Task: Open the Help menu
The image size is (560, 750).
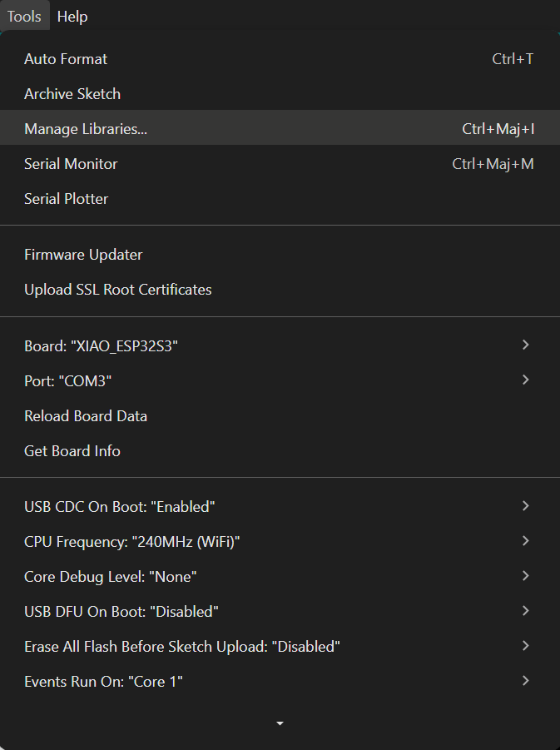Action: point(72,17)
